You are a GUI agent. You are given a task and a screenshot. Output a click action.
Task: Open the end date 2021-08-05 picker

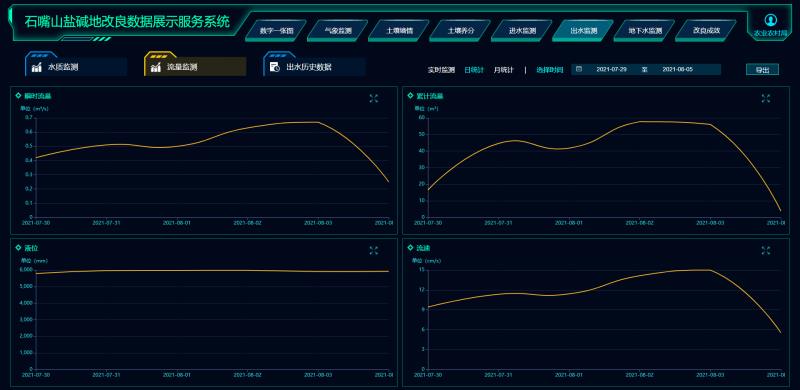(x=678, y=69)
